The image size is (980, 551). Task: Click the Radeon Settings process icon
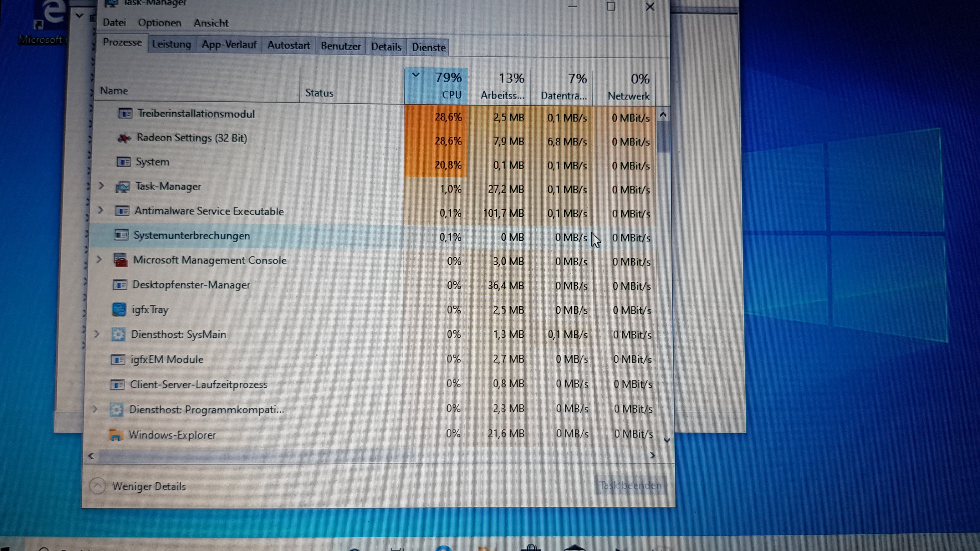(124, 138)
